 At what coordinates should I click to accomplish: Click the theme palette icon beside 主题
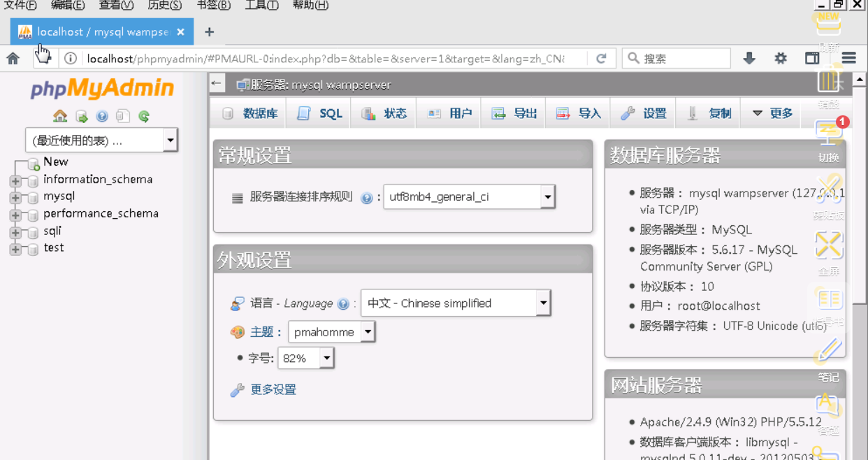point(238,332)
